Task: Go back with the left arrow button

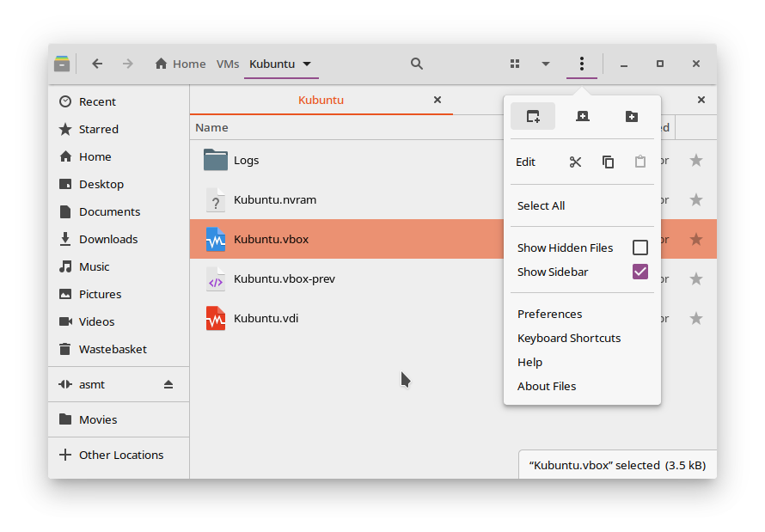Action: click(97, 64)
